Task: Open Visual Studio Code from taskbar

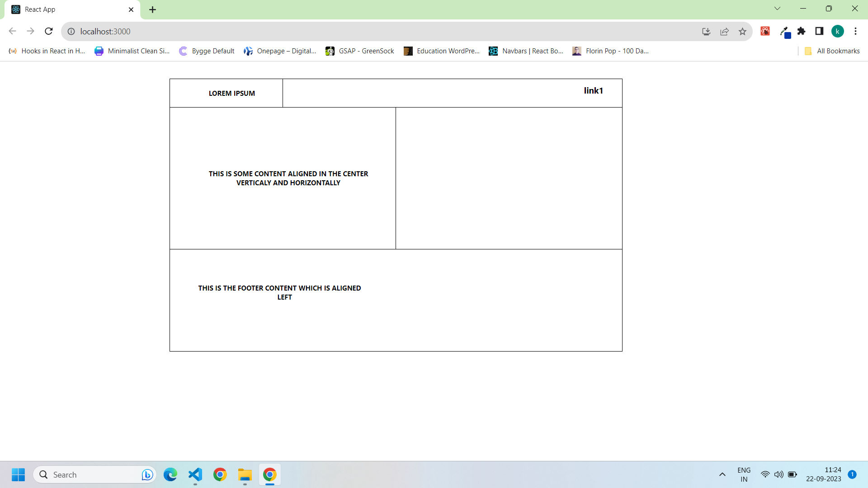Action: (195, 474)
